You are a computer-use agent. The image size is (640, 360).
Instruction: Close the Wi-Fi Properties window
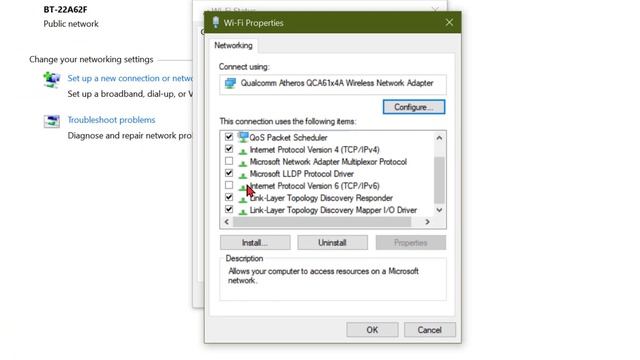coord(449,22)
